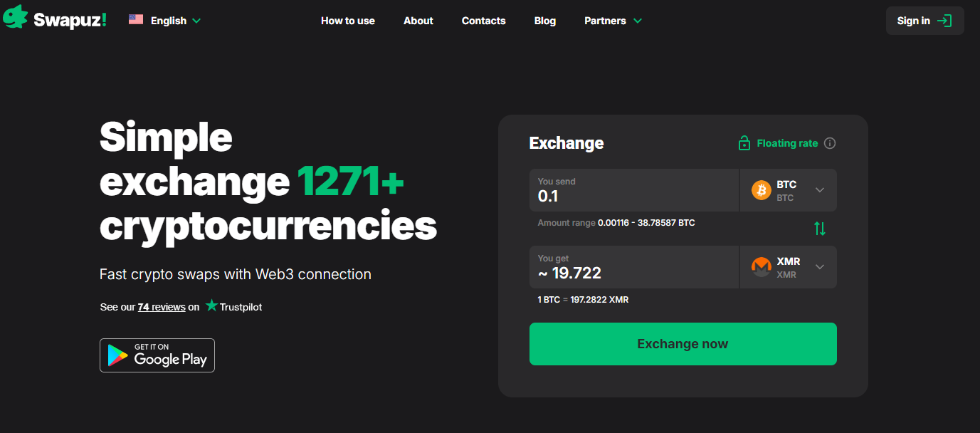Open the BTC currency dropdown
Viewport: 980px width, 433px height.
tap(789, 190)
